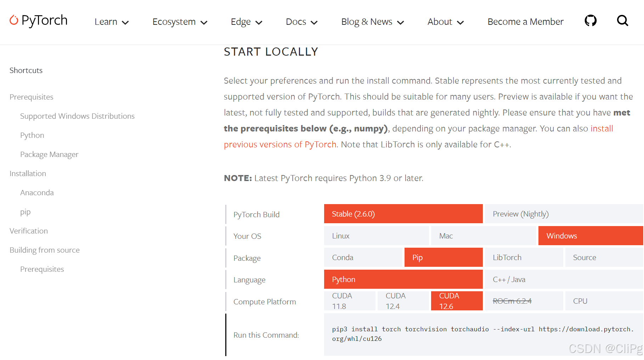The image size is (644, 360).
Task: Jump to Supported Windows Distributions section
Action: (x=77, y=116)
